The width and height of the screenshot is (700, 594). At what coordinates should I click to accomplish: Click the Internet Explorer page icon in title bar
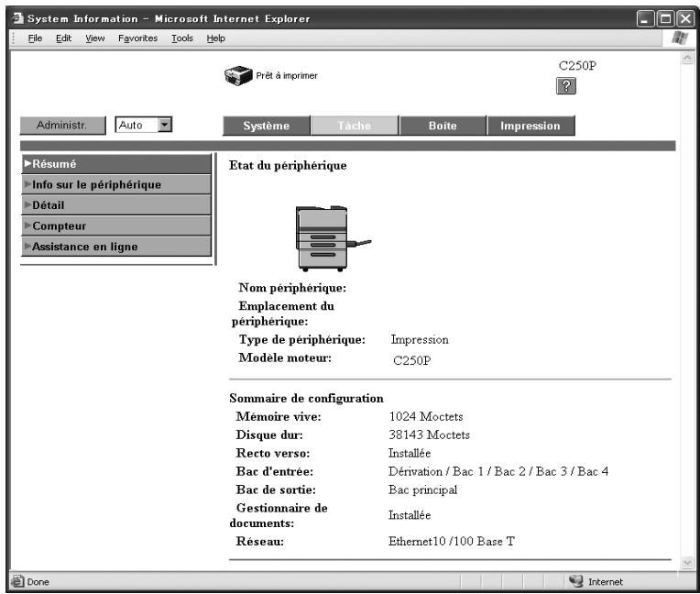click(17, 18)
